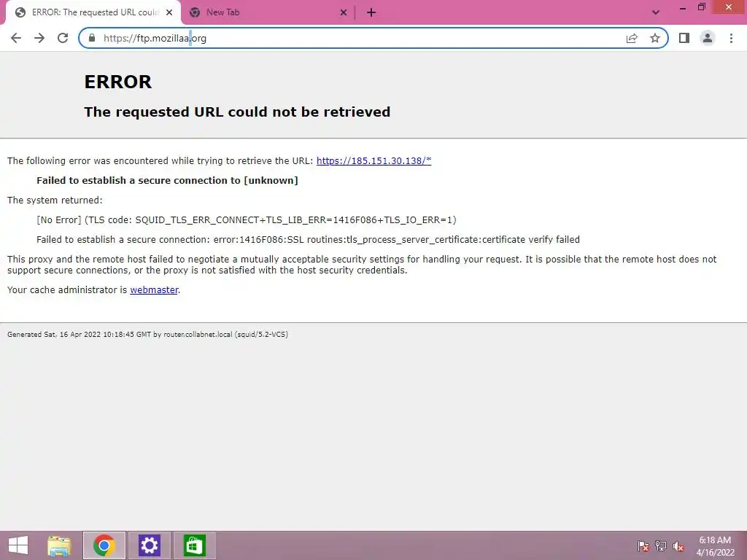Open the clock showing 6:18 AM
The height and width of the screenshot is (560, 747).
pyautogui.click(x=715, y=545)
